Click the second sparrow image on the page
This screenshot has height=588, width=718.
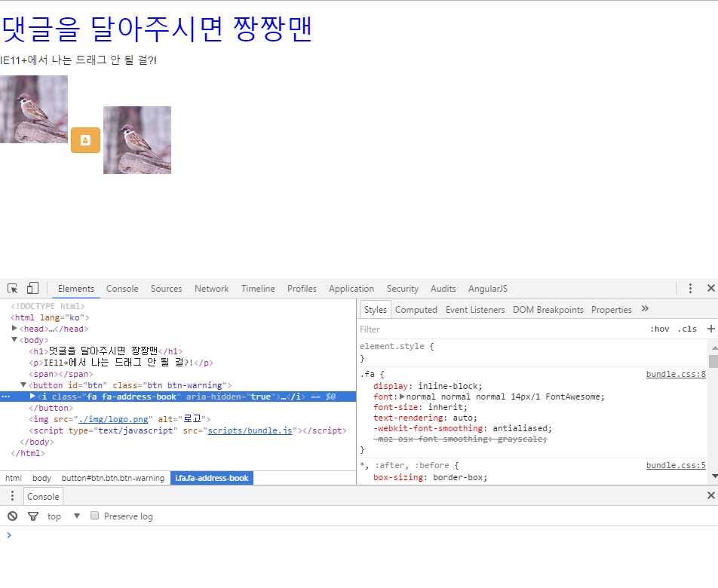coord(137,140)
